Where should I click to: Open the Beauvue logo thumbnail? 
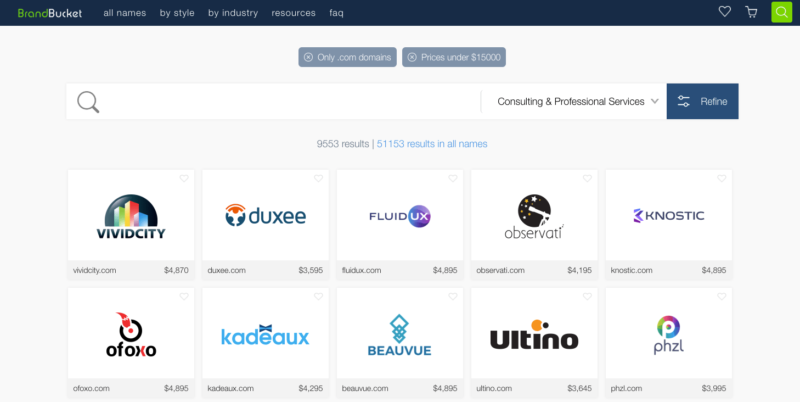pos(400,334)
